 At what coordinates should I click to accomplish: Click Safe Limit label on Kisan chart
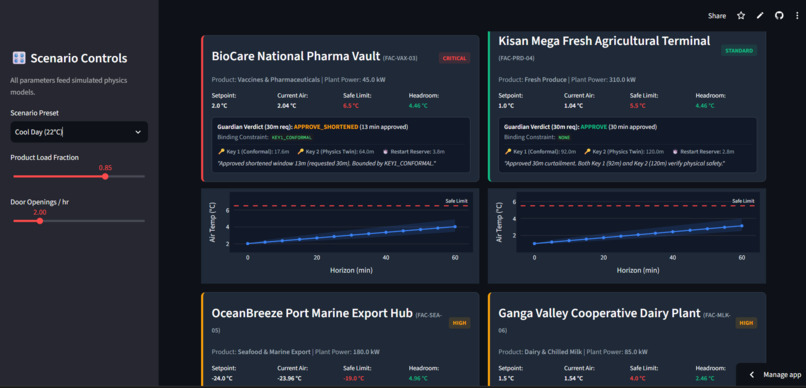click(x=743, y=201)
